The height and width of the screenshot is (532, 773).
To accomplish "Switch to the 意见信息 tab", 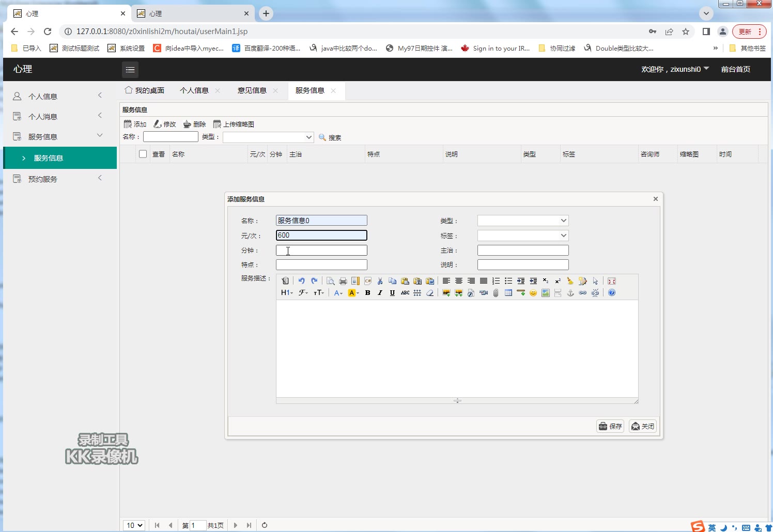I will point(252,90).
